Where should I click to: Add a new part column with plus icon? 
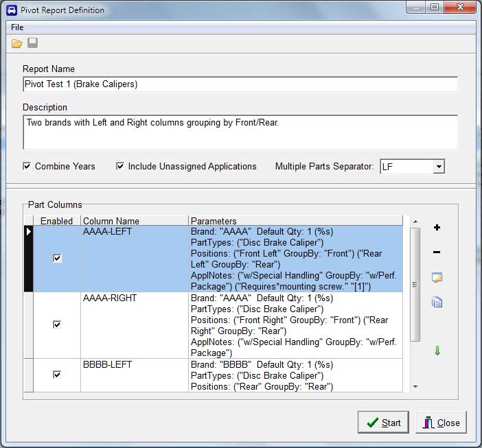point(437,228)
